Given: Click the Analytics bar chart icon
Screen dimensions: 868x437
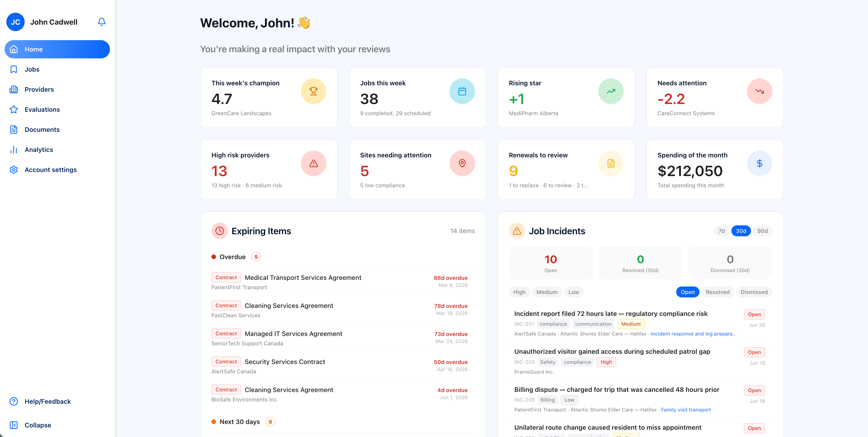Looking at the screenshot, I should pyautogui.click(x=14, y=150).
